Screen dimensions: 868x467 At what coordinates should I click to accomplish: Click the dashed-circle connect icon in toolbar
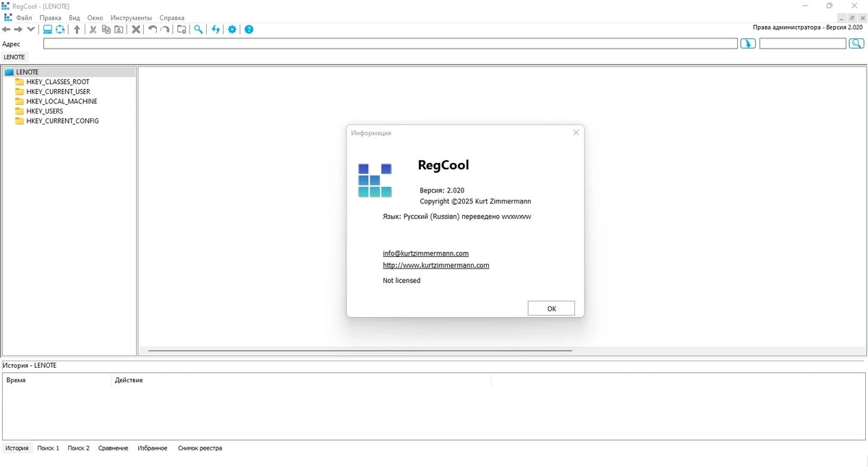(60, 30)
